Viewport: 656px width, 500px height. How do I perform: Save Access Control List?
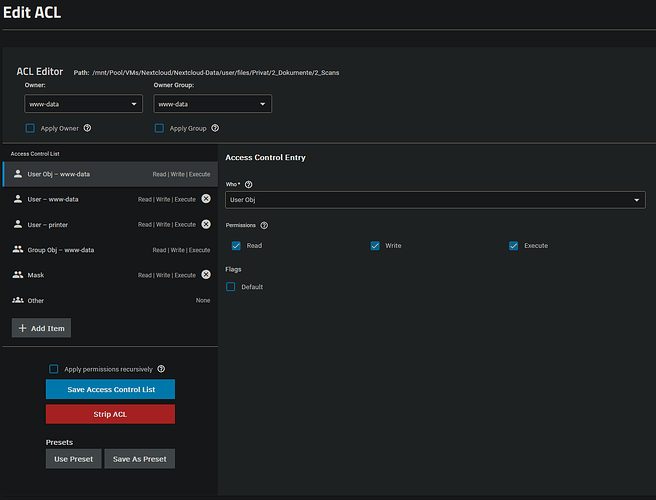(110, 390)
